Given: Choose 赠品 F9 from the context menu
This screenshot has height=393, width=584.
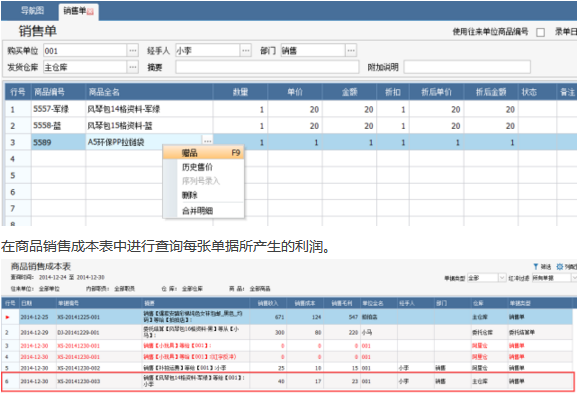Looking at the screenshot, I should (x=204, y=153).
